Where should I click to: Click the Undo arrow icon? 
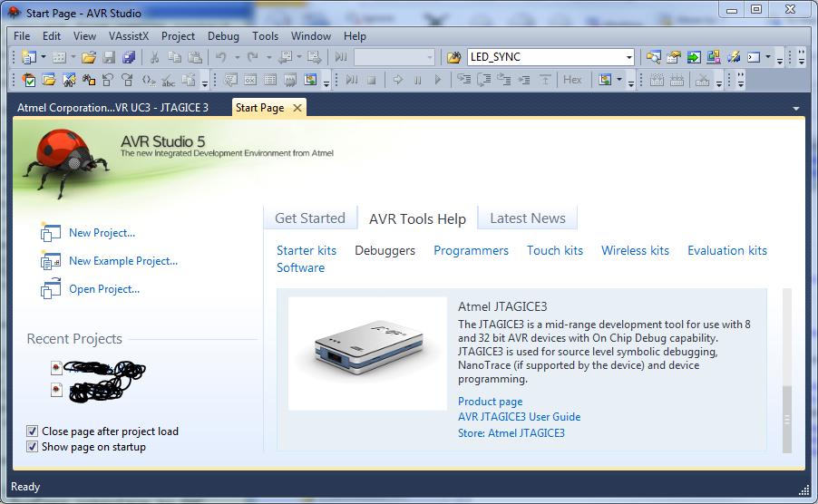[221, 57]
